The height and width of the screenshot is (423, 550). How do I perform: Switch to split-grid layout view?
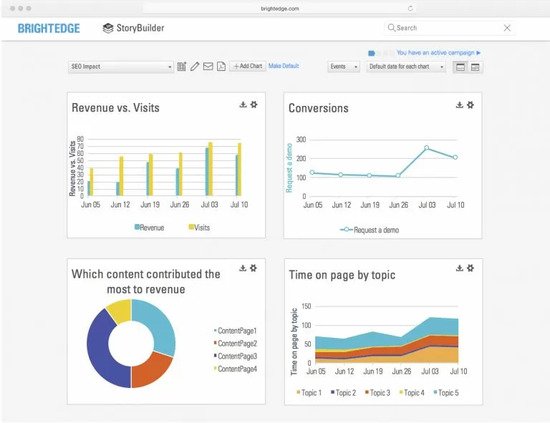click(475, 67)
